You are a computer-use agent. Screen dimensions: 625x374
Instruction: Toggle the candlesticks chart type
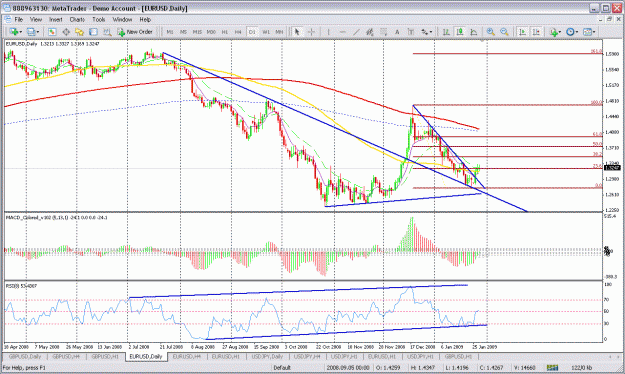[460, 32]
